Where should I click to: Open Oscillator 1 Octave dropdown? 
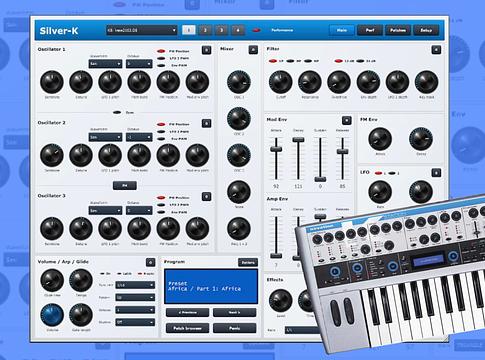click(139, 63)
